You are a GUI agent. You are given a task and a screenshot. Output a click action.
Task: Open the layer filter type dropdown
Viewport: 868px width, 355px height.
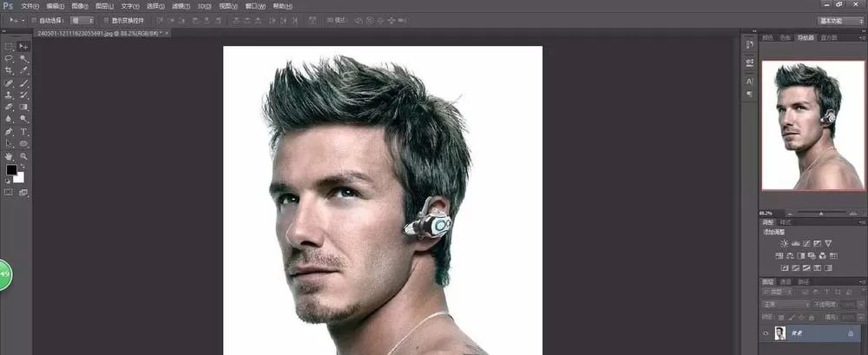click(777, 292)
